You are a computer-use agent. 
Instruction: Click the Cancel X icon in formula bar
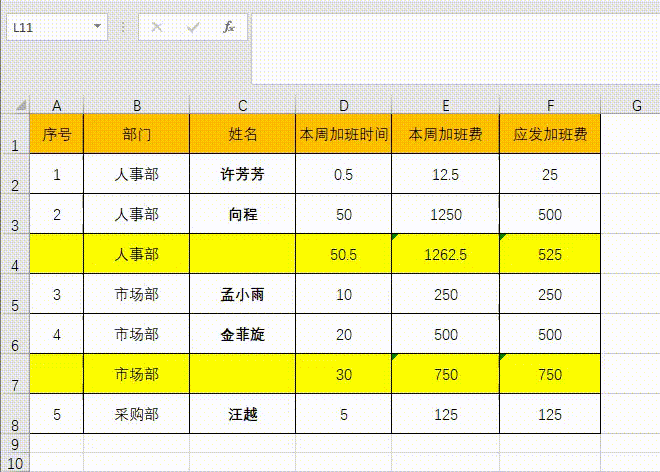click(157, 27)
